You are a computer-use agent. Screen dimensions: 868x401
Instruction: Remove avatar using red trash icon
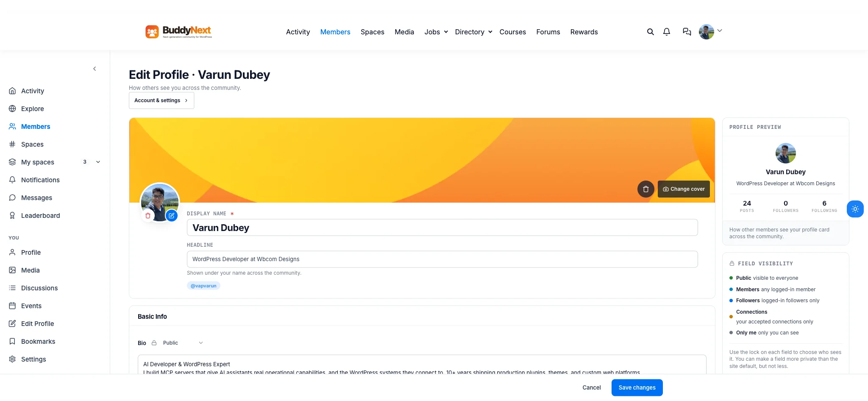[148, 216]
